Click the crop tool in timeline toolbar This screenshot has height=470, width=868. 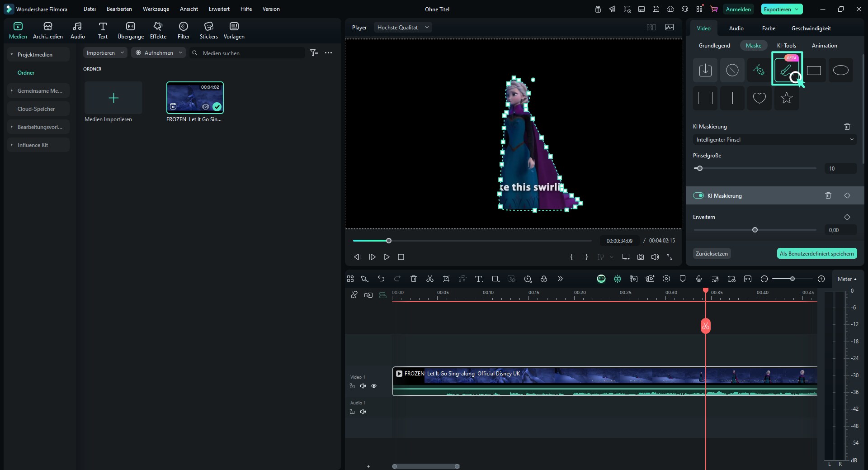(x=446, y=279)
